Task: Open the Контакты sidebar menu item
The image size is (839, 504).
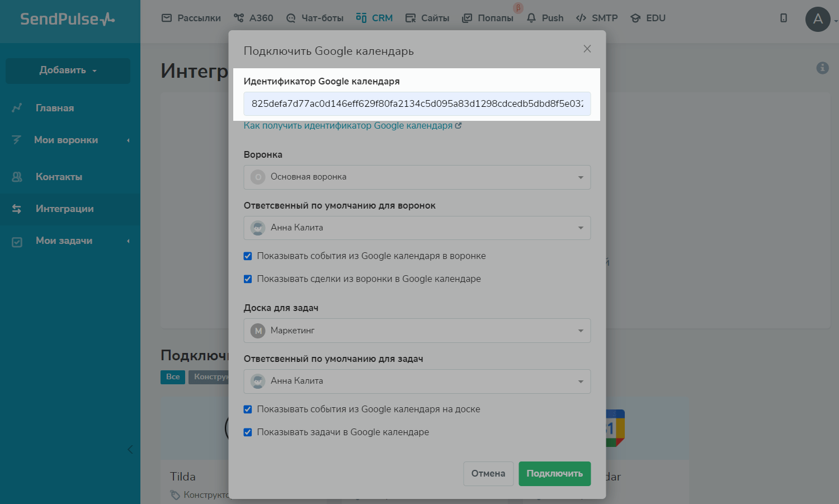Action: (59, 177)
